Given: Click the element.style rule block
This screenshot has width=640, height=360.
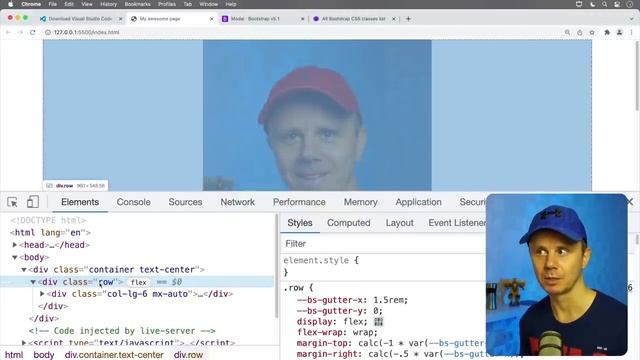Looking at the screenshot, I should pyautogui.click(x=321, y=266).
